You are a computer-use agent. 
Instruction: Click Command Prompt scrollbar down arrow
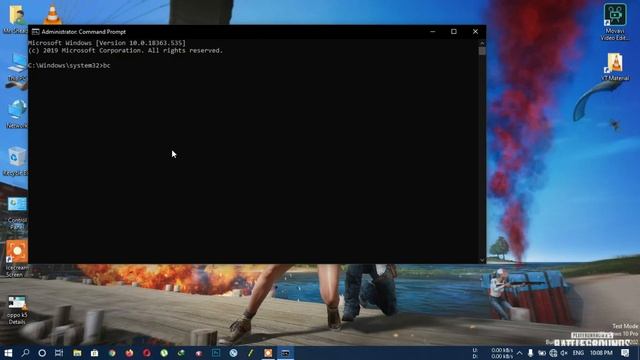482,260
